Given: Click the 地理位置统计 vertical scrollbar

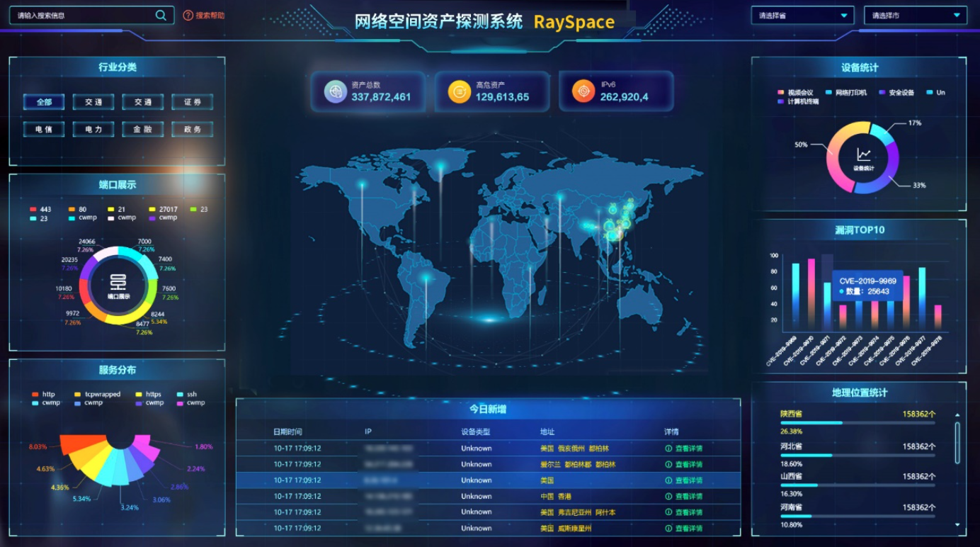Looking at the screenshot, I should point(957,444).
